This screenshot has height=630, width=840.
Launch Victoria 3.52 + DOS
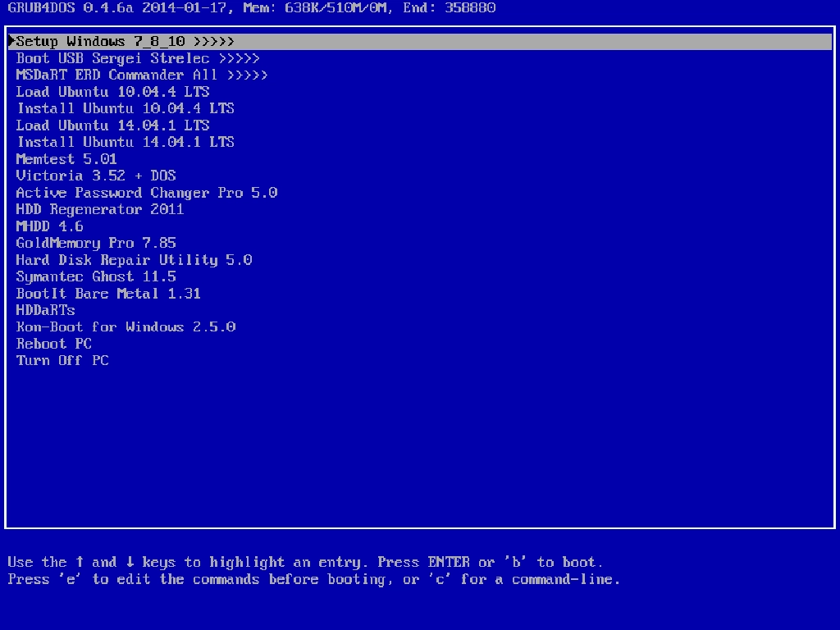coord(96,176)
